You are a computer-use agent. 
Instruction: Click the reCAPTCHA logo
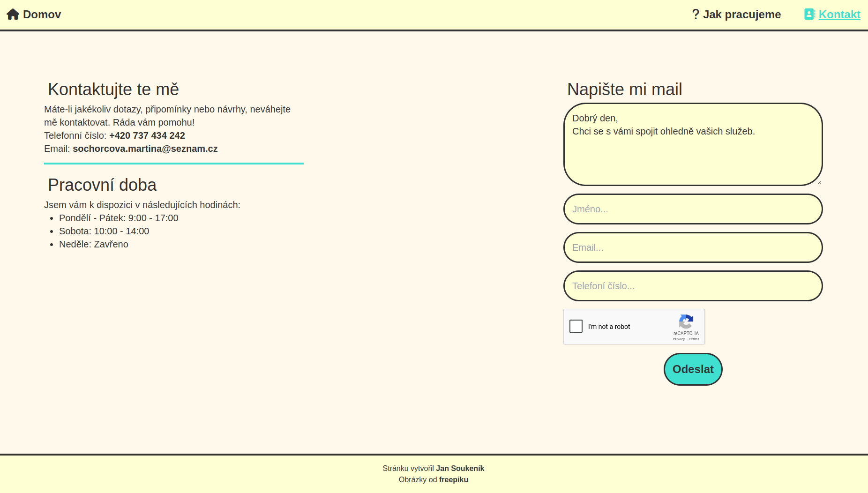686,322
